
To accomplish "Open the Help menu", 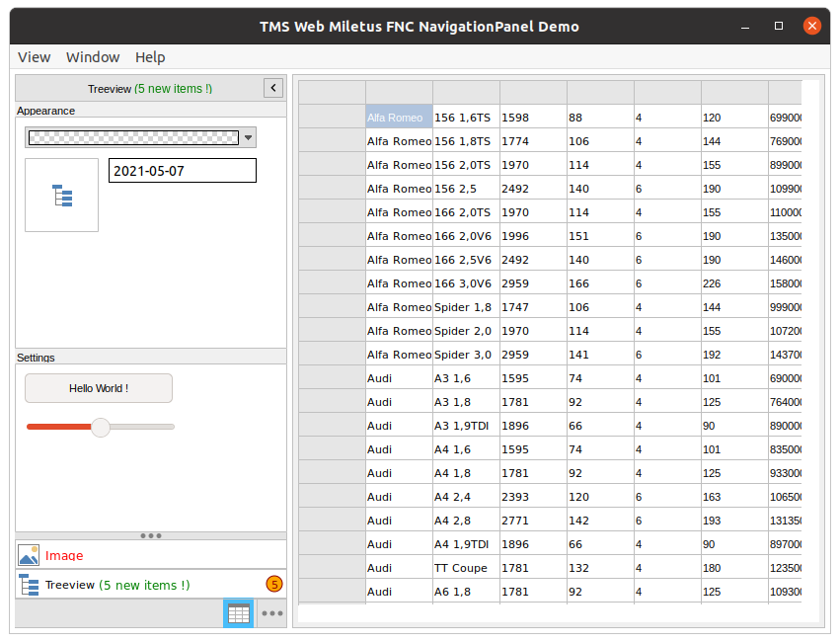I will 150,57.
